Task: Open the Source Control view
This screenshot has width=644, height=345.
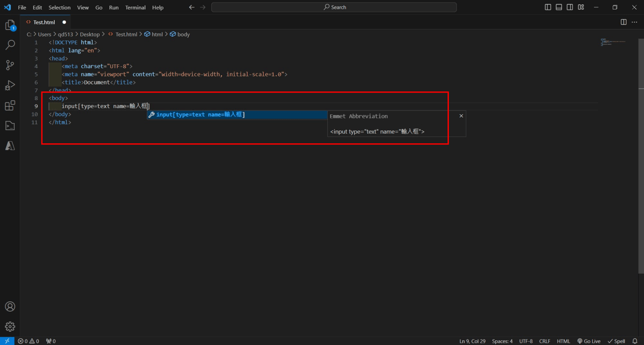Action: pyautogui.click(x=10, y=65)
